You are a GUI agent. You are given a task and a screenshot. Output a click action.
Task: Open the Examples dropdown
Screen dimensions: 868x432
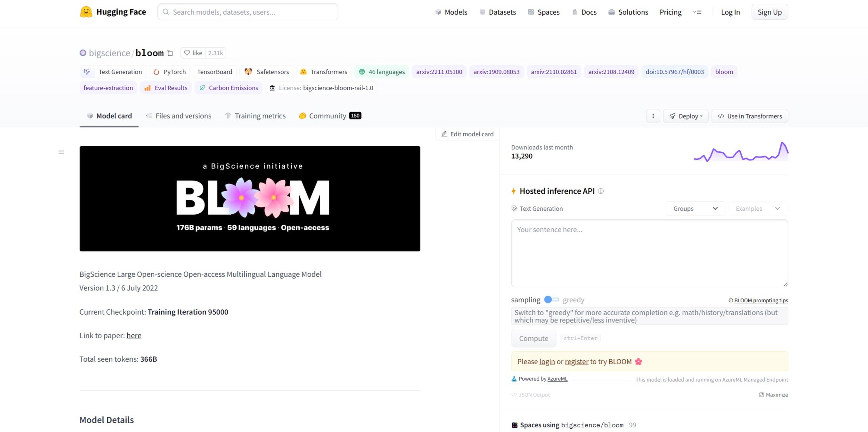[x=757, y=208]
